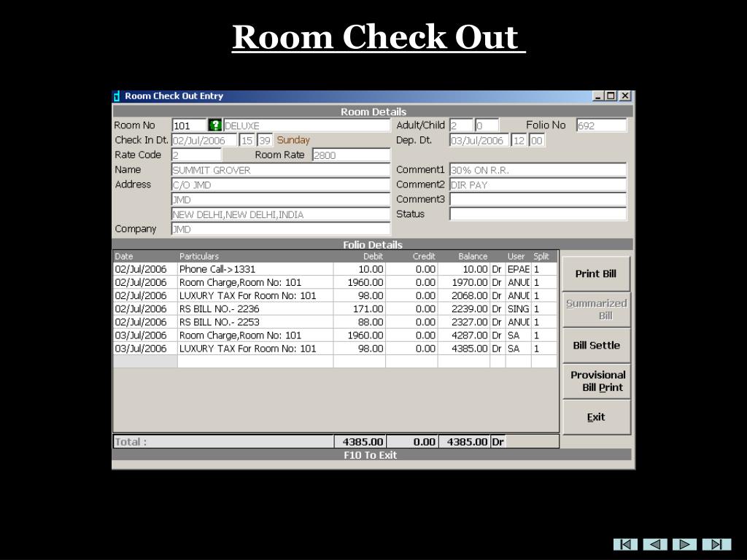Click the Room No field showing 101
Viewport: 747px width, 560px height.
point(189,125)
